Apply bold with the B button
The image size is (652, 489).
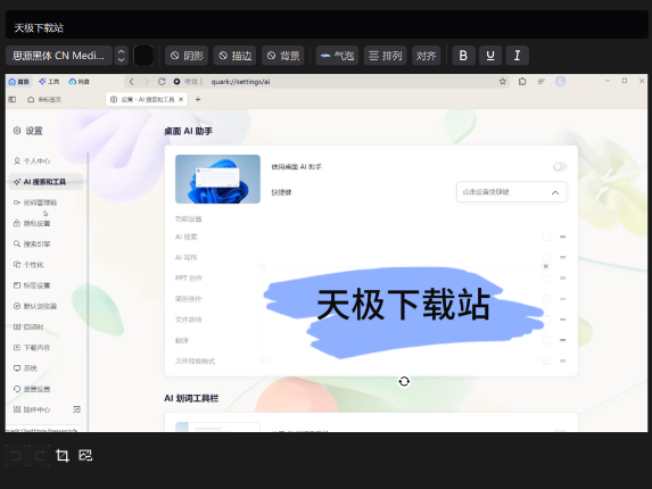(x=463, y=55)
